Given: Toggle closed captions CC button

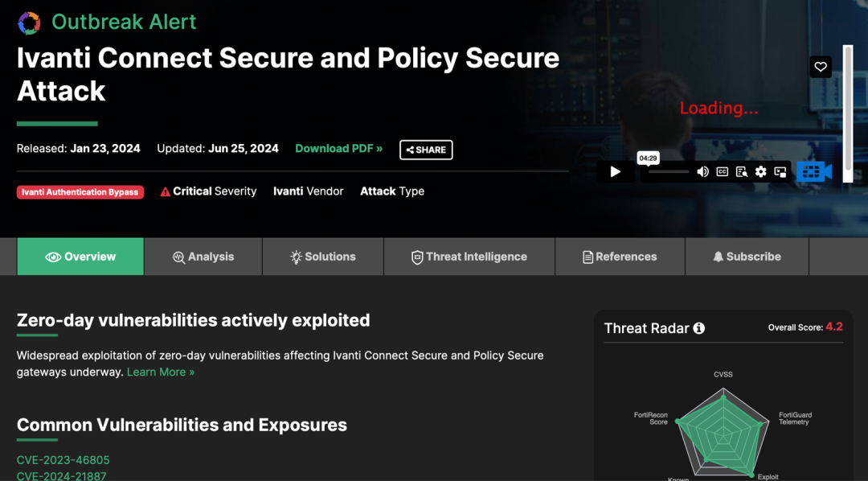Looking at the screenshot, I should click(x=722, y=172).
